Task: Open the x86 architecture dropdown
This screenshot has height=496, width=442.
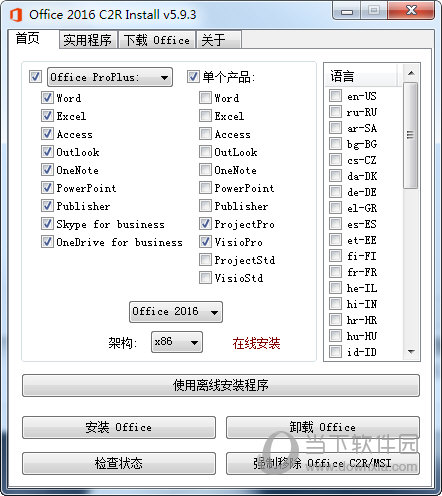Action: click(177, 342)
